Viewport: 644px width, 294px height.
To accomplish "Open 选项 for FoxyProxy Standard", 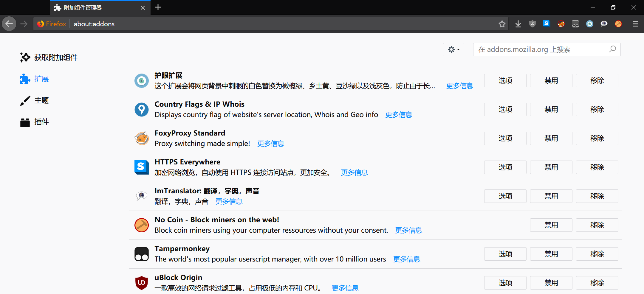I will point(505,139).
